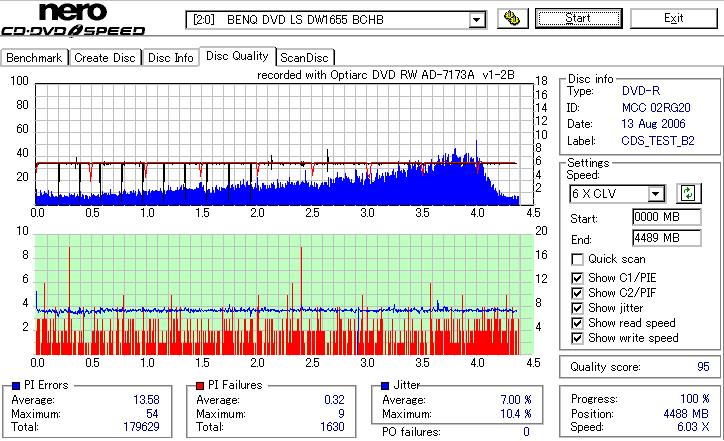Click the Jitter maximum 10.4 %
Viewport: 724px width, 441px height.
pos(516,413)
